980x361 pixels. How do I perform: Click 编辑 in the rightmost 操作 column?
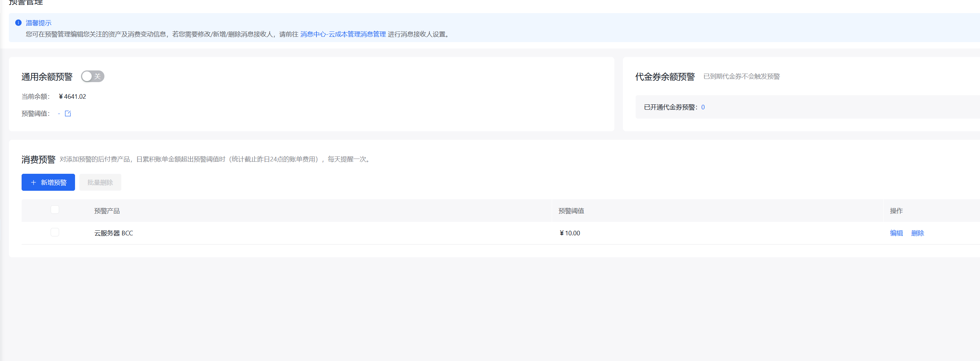[896, 233]
